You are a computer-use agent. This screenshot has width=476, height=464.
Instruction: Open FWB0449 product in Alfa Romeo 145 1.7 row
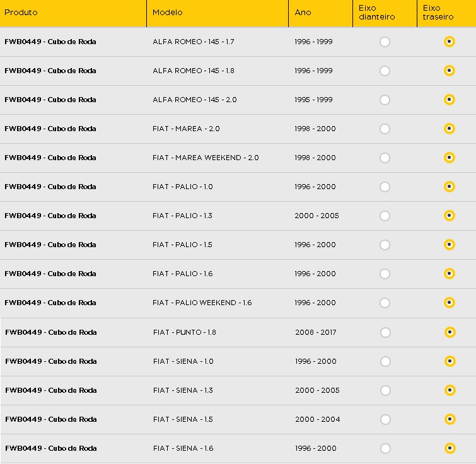click(x=50, y=42)
